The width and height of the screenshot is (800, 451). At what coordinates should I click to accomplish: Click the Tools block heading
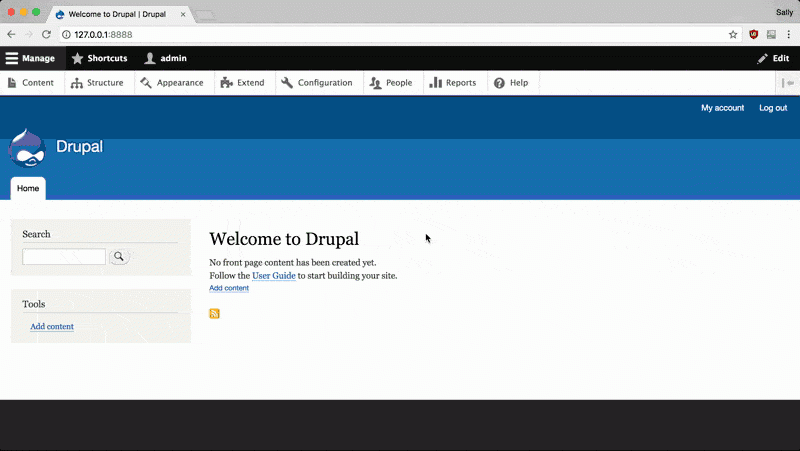34,304
